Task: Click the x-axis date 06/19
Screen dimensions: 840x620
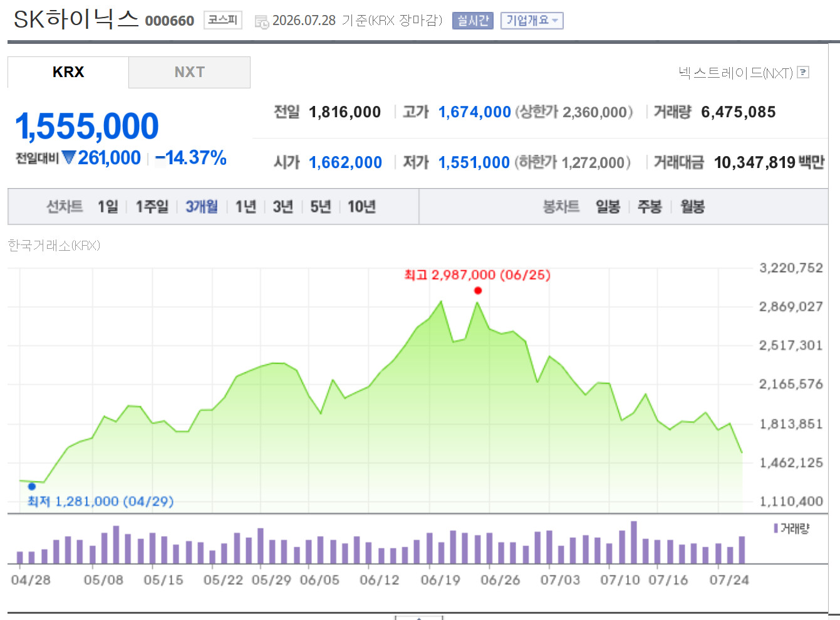Action: pyautogui.click(x=440, y=580)
